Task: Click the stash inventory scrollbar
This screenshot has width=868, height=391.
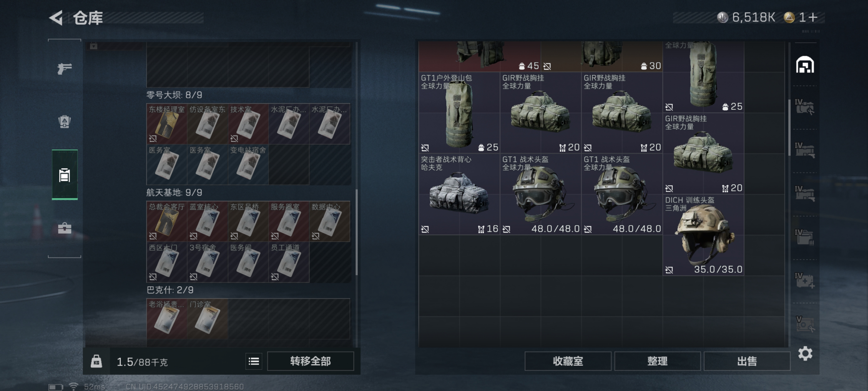Action: click(789, 128)
